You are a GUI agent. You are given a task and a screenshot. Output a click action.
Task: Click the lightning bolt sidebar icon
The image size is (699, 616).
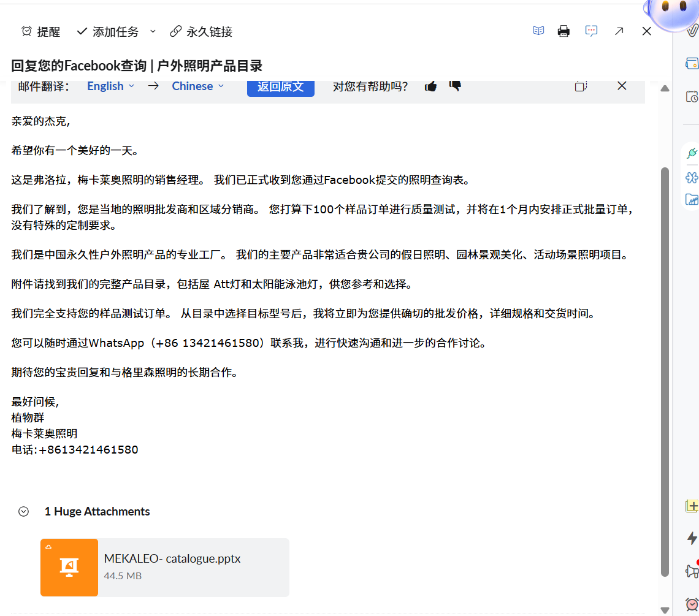click(692, 538)
